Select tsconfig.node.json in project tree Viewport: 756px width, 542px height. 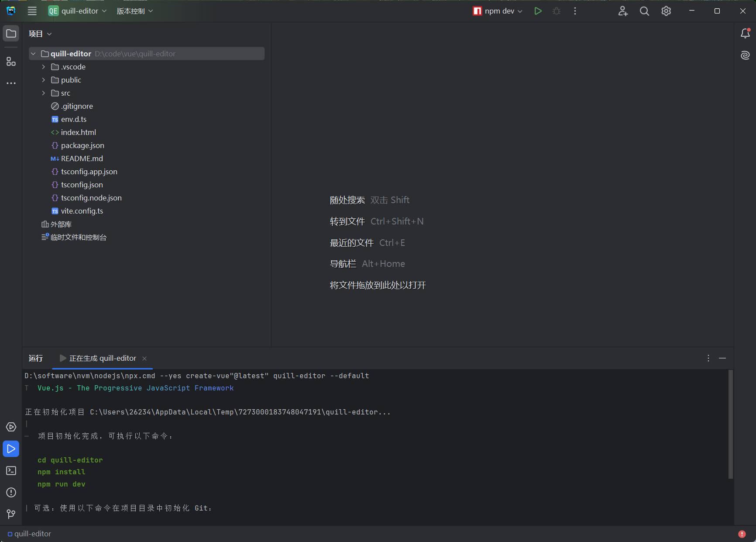(x=86, y=198)
